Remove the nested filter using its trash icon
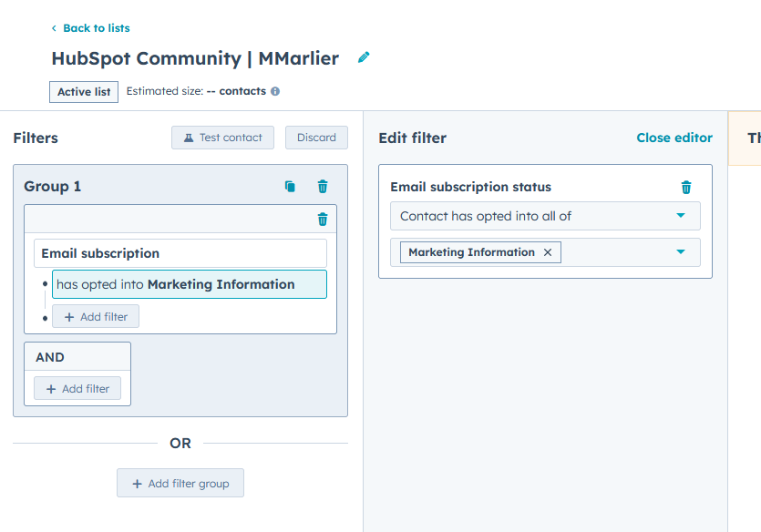The height and width of the screenshot is (532, 761). (322, 219)
